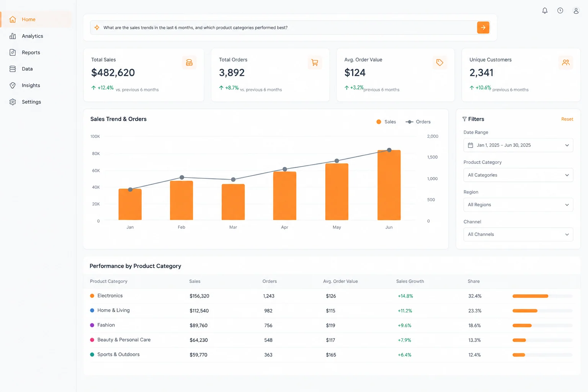Image resolution: width=588 pixels, height=392 pixels.
Task: Click the Unique Customers people icon
Action: point(565,62)
